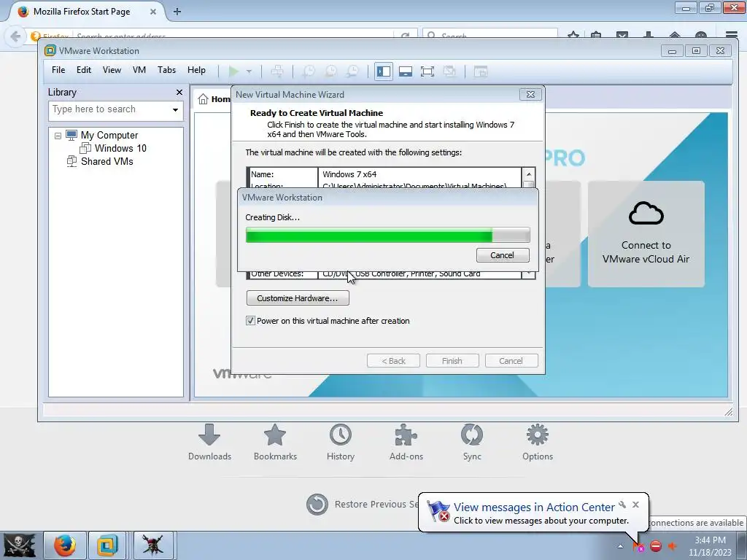The height and width of the screenshot is (560, 747).
Task: Close the Library panel
Action: 179,93
